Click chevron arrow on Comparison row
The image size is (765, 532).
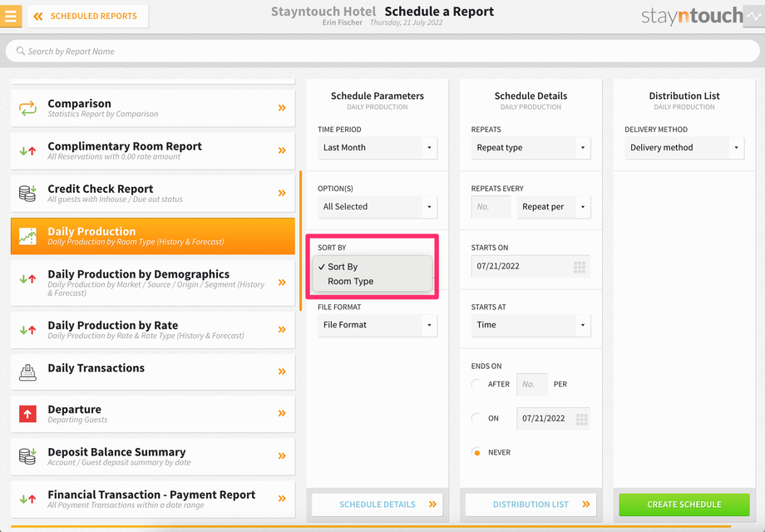pos(282,108)
